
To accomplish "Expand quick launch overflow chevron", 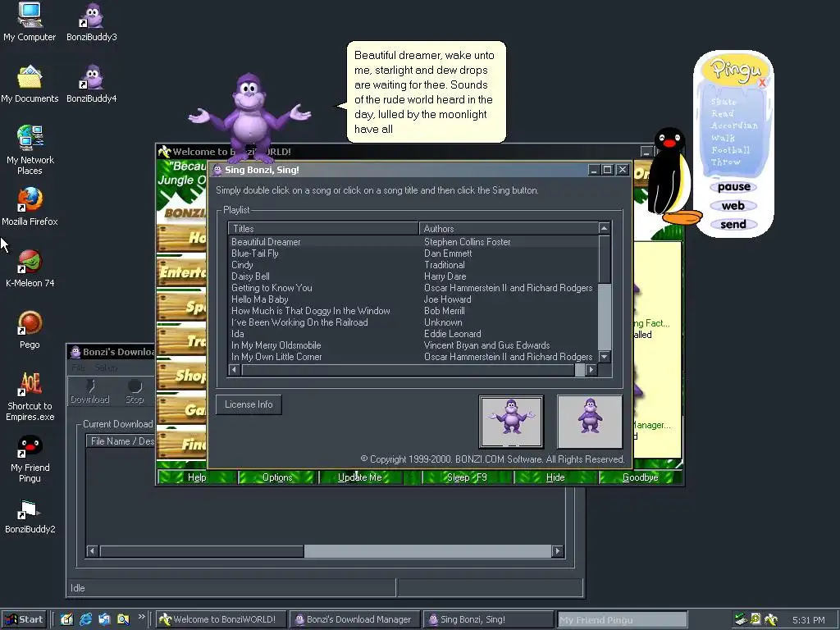I will pyautogui.click(x=141, y=617).
